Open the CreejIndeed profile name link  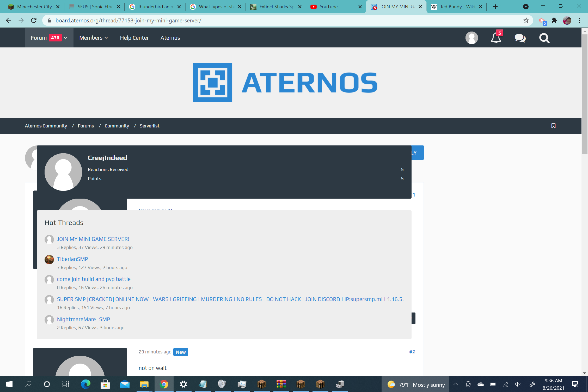[107, 158]
